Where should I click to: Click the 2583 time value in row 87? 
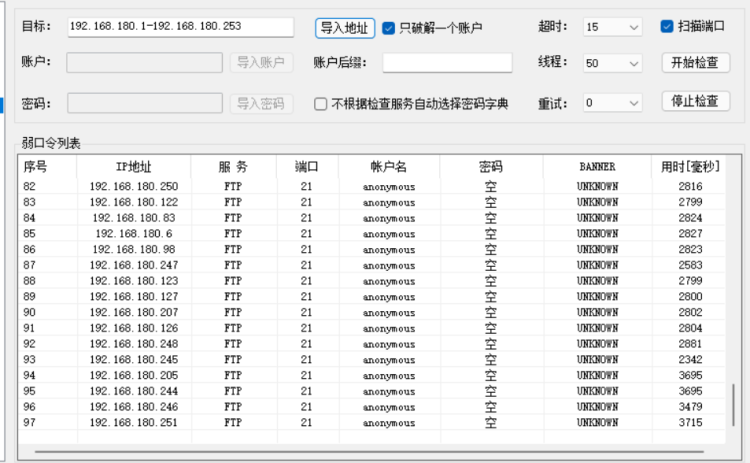point(690,265)
